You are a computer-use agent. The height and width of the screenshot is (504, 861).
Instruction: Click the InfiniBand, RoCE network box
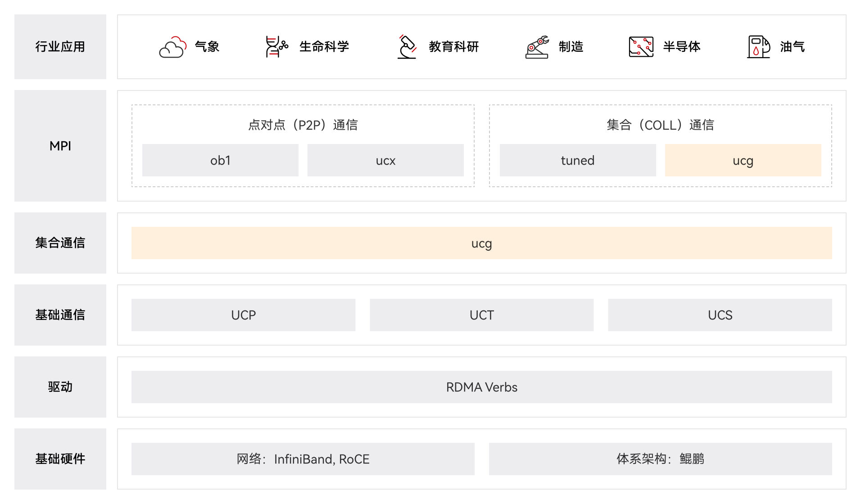[303, 459]
